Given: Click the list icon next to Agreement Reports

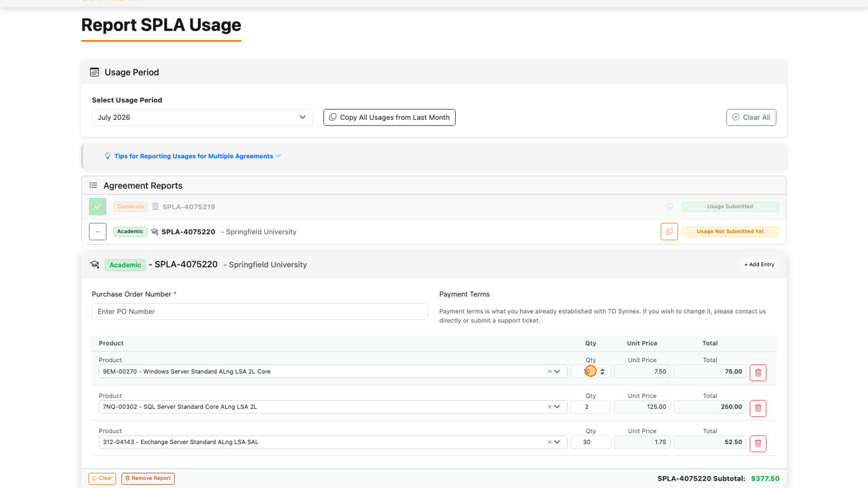Looking at the screenshot, I should click(94, 185).
